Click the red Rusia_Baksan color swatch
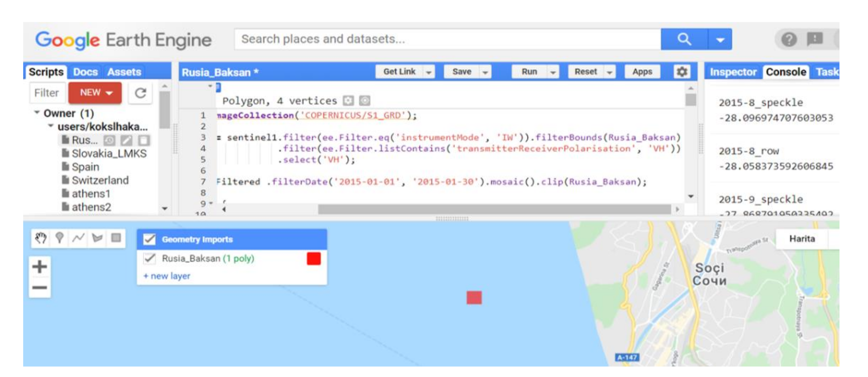The width and height of the screenshot is (868, 377). [x=314, y=259]
